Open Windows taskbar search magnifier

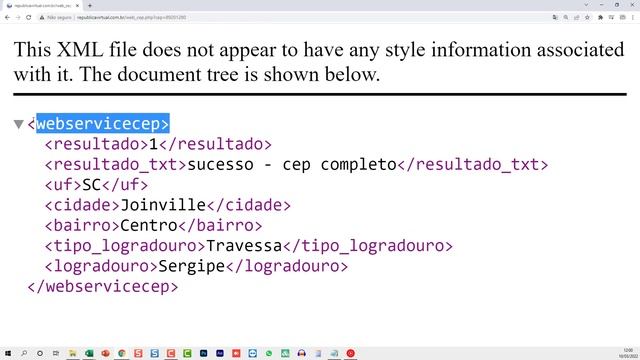(x=24, y=353)
